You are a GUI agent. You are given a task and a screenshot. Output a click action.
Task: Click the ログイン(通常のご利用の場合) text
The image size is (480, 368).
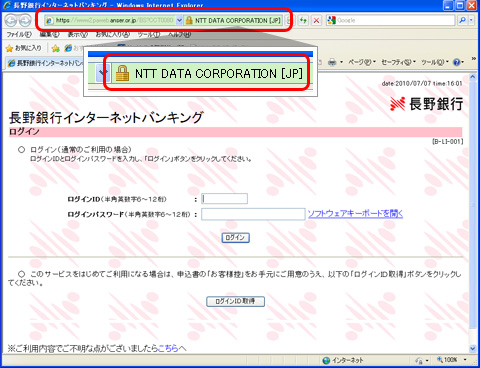click(x=81, y=149)
